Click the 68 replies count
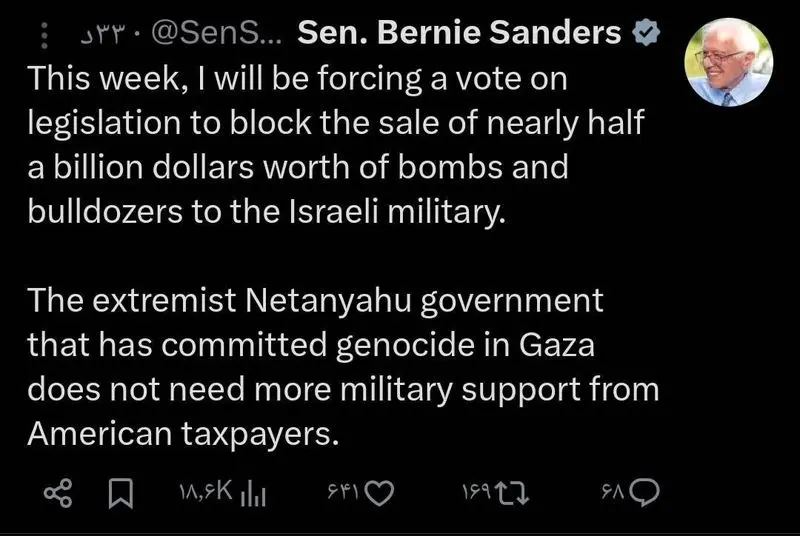The height and width of the screenshot is (536, 800). click(x=613, y=492)
